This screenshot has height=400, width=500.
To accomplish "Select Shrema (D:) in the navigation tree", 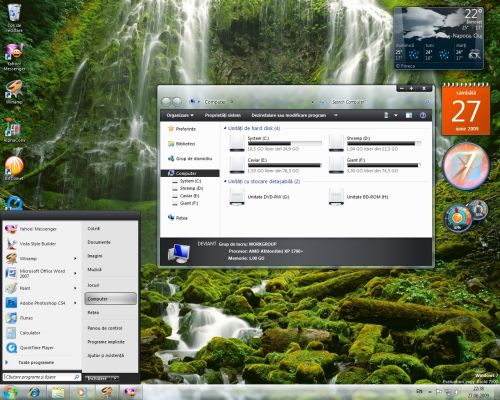I will [188, 188].
